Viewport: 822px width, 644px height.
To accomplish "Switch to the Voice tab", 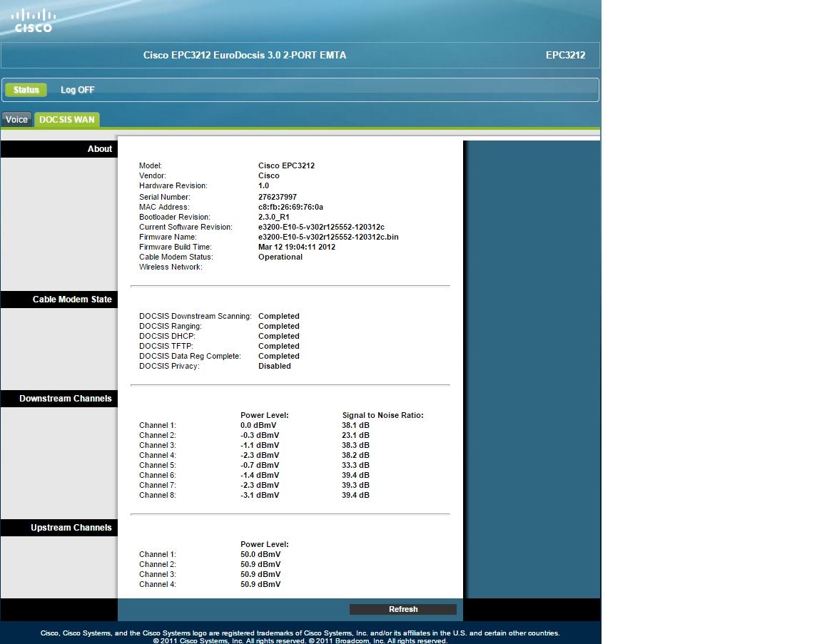I will [17, 120].
